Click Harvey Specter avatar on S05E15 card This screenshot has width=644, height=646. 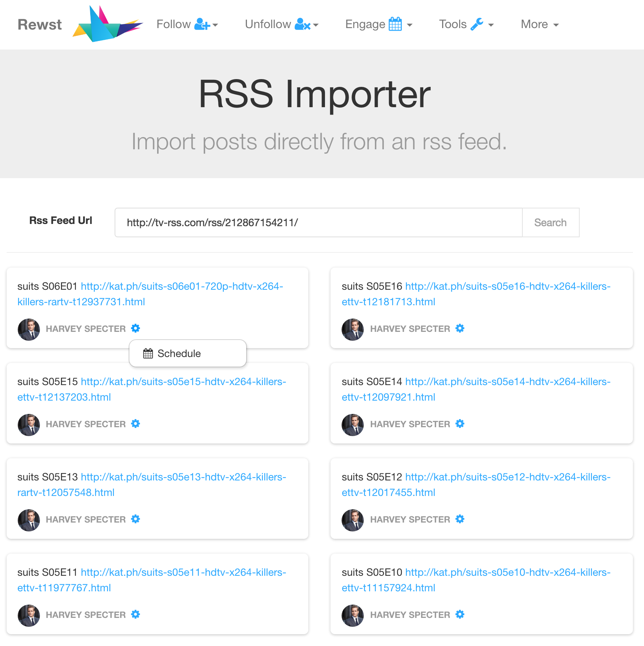click(29, 425)
